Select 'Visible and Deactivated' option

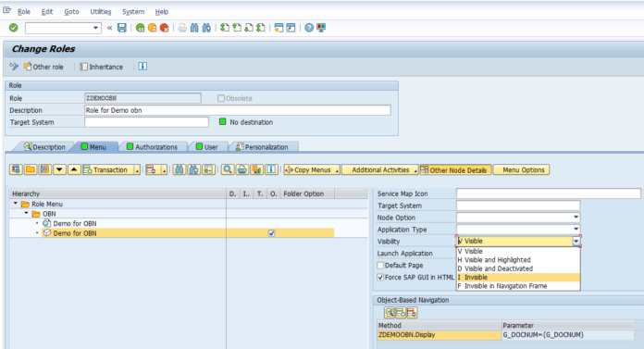click(518, 268)
